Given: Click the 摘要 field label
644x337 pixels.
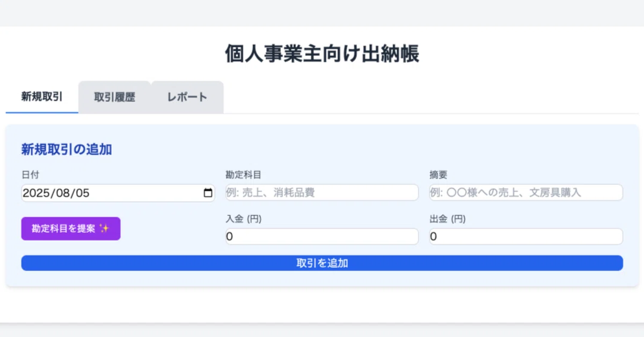Looking at the screenshot, I should coord(438,175).
